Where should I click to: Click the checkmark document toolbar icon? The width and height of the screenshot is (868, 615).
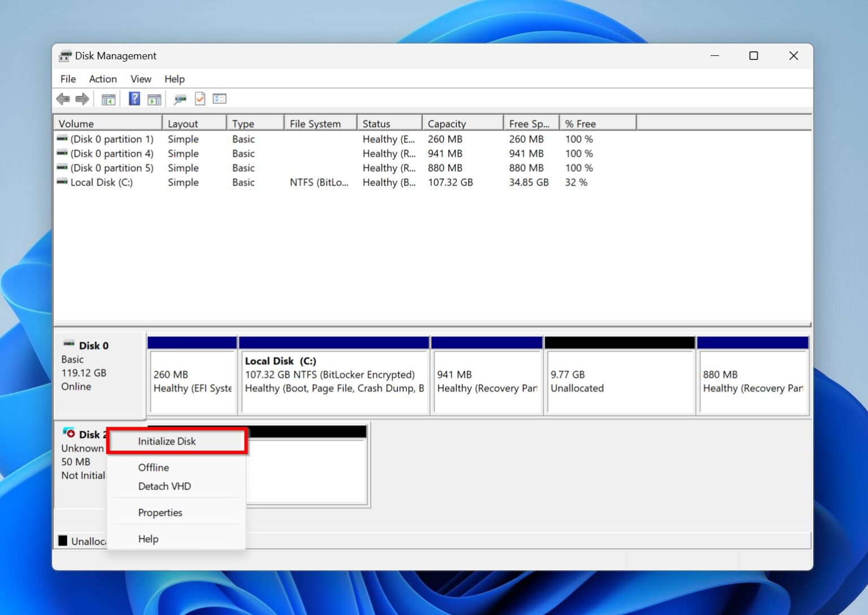click(199, 99)
